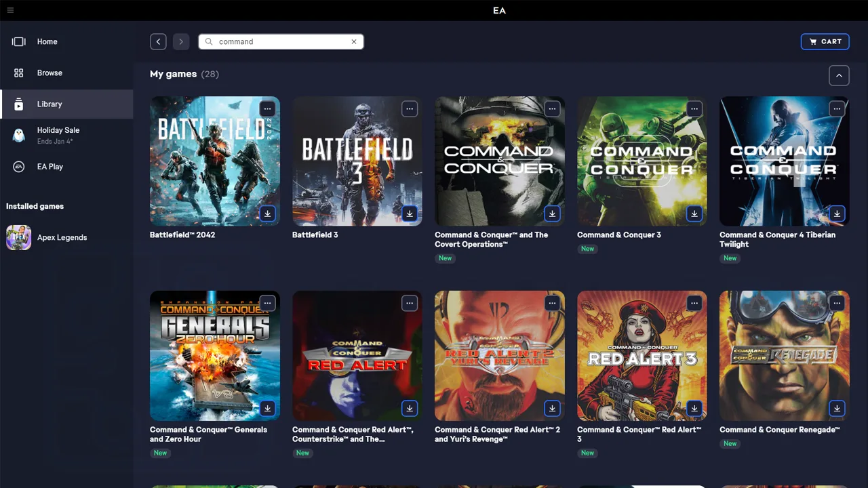Open more options for C&C 4 Tiberian Twilight
Viewport: 868px width, 488px height.
pos(837,108)
